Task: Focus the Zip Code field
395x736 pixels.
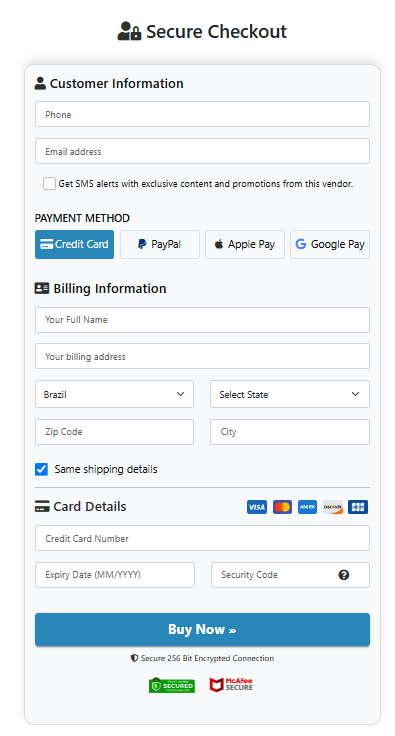Action: click(114, 432)
